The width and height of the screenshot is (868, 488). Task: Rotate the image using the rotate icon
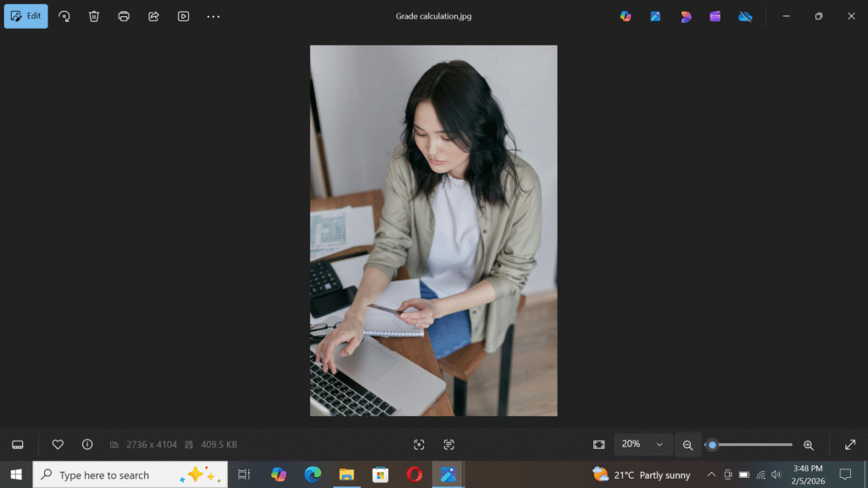coord(64,16)
